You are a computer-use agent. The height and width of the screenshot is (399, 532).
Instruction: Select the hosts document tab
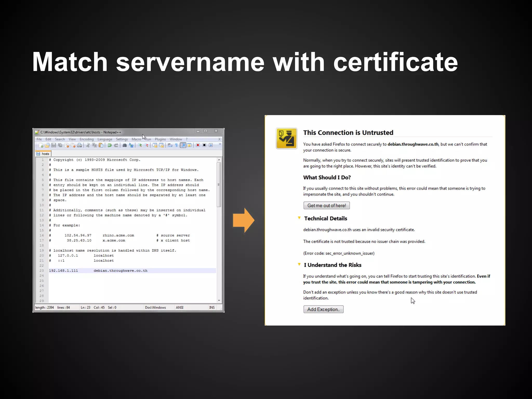(43, 154)
